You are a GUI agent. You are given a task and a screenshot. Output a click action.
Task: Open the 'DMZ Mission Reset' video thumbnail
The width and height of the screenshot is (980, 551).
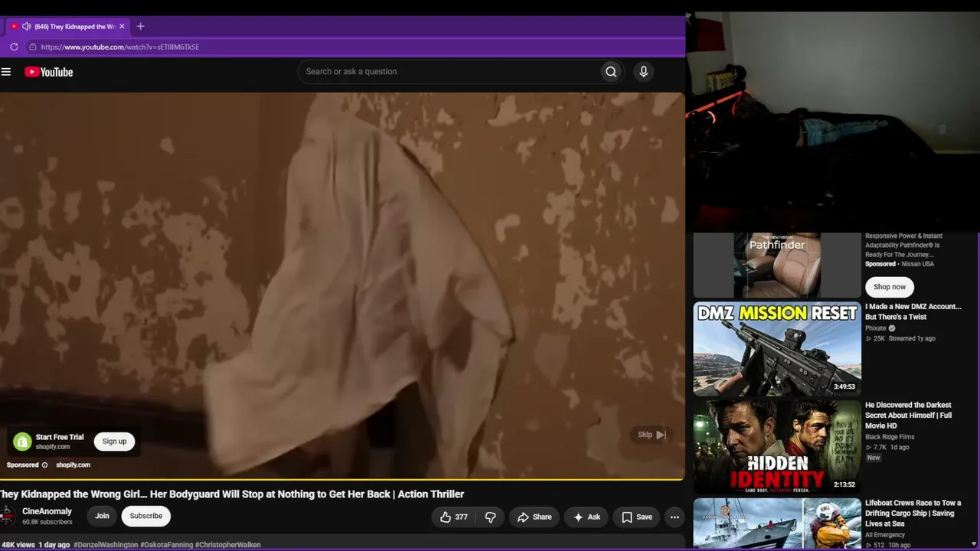pos(777,349)
